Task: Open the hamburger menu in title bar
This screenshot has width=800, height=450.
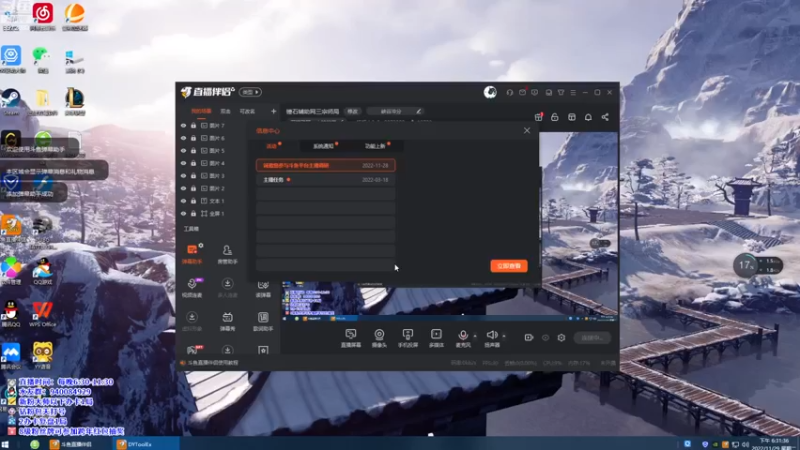Action: (x=573, y=92)
